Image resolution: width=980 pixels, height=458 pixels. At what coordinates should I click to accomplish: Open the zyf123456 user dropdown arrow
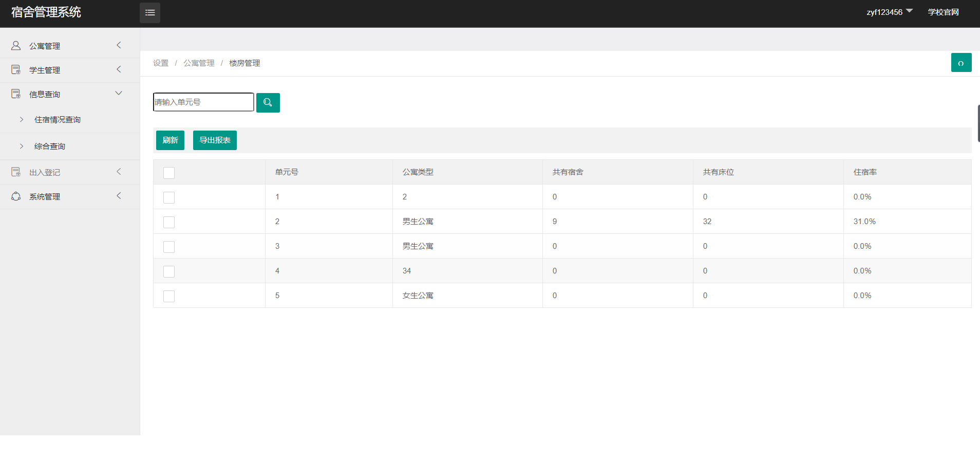click(x=910, y=11)
